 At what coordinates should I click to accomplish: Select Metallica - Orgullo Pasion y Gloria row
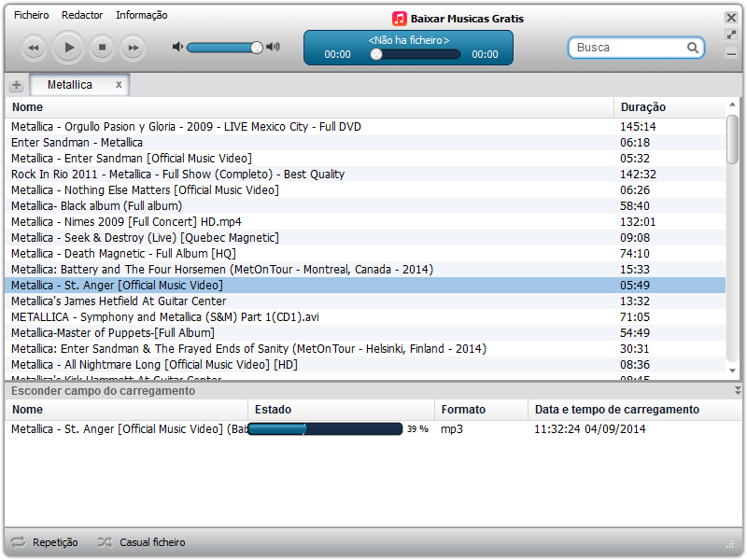coord(365,127)
